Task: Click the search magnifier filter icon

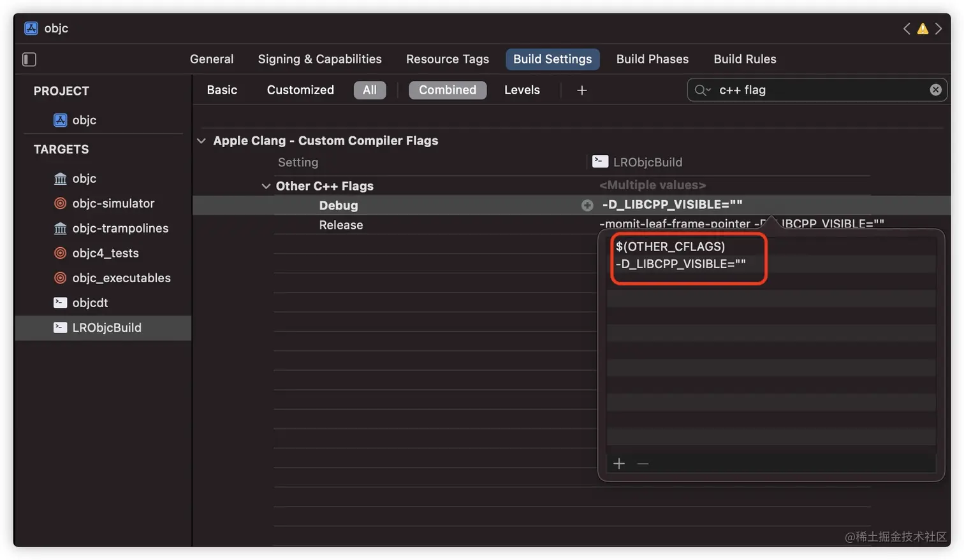Action: 702,90
